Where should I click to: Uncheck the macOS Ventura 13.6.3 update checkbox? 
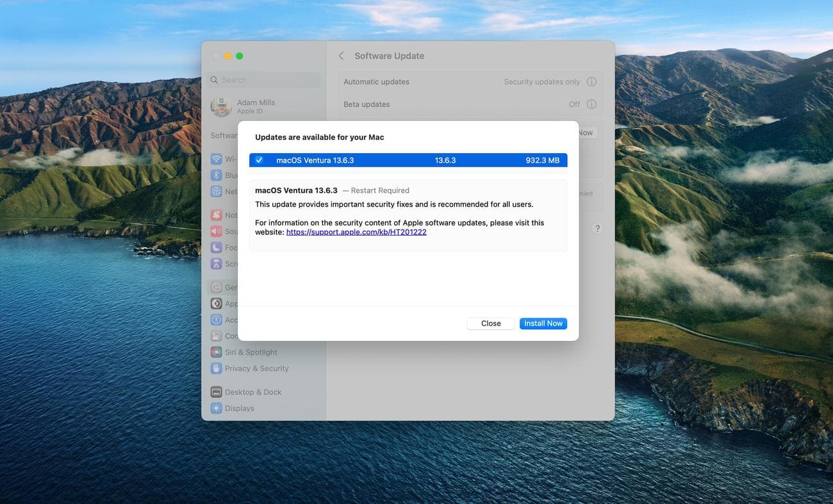pyautogui.click(x=259, y=160)
